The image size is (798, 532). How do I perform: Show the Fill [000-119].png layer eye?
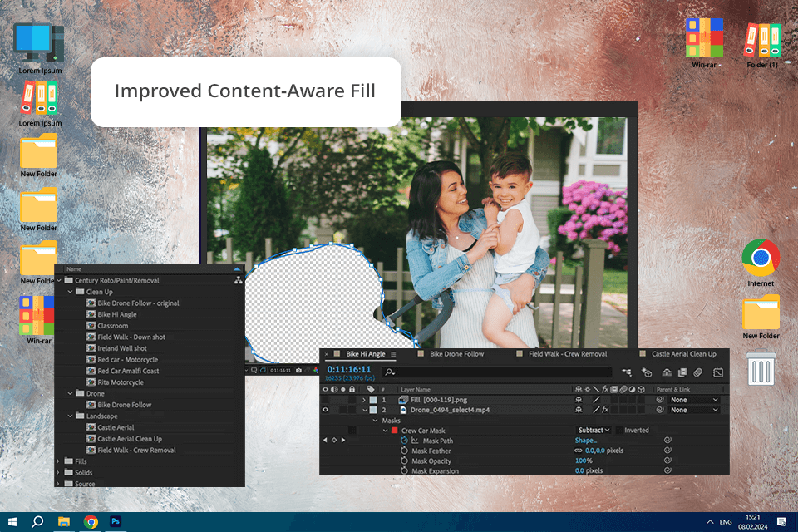click(x=326, y=400)
